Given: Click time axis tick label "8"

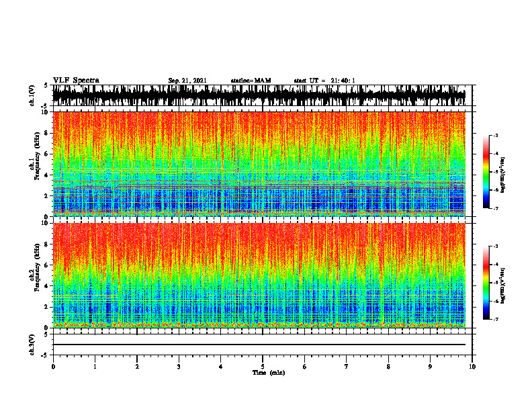Looking at the screenshot, I should [388, 367].
